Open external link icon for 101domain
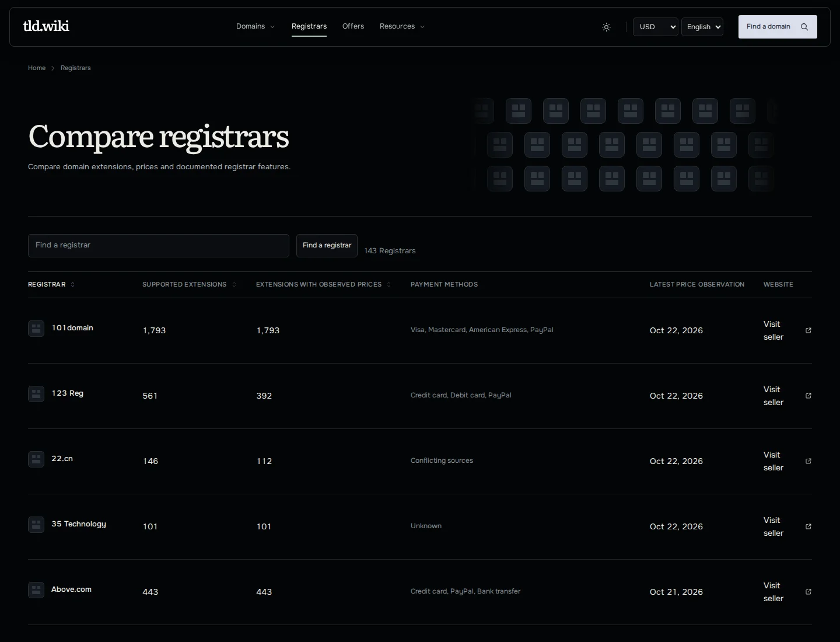This screenshot has height=642, width=840. click(x=808, y=330)
